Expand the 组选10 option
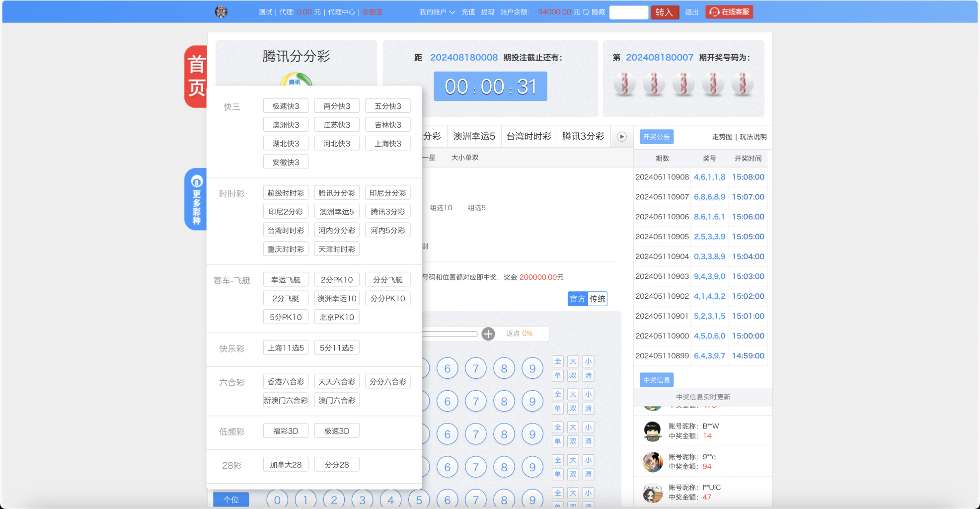The height and width of the screenshot is (509, 980). point(440,208)
